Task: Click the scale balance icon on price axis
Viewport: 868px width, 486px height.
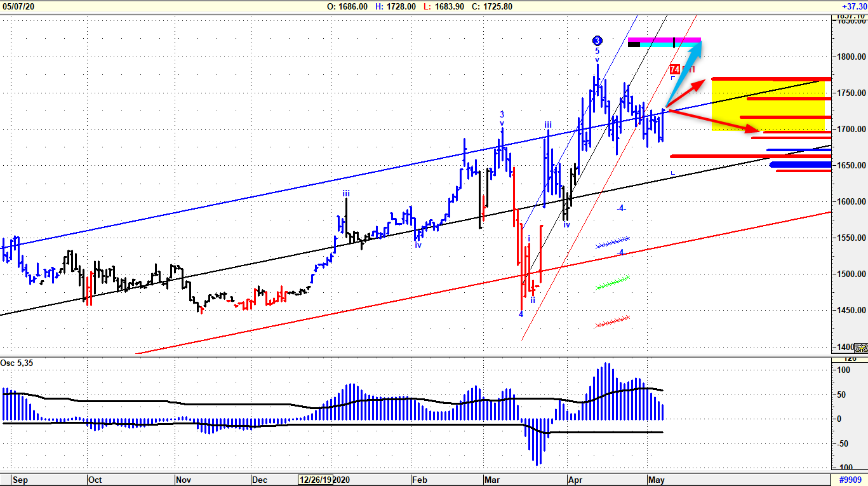Action: (860, 348)
